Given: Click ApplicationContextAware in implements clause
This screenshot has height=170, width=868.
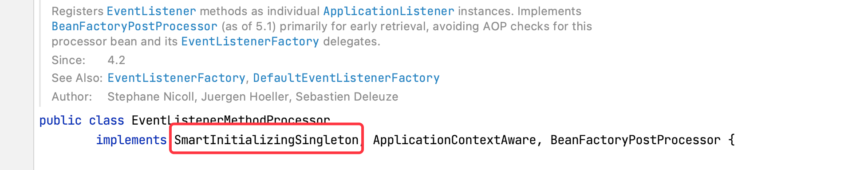Looking at the screenshot, I should (x=454, y=140).
